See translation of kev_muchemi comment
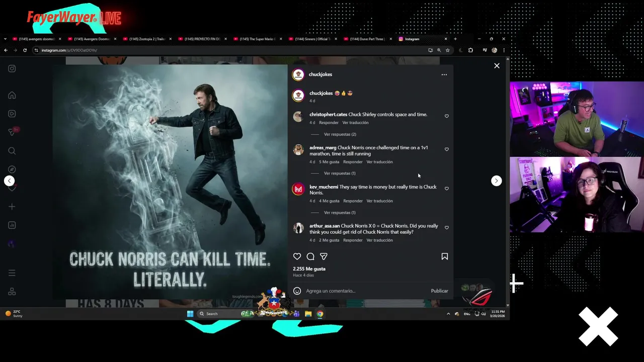Screen dimensions: 644x362 [379, 201]
